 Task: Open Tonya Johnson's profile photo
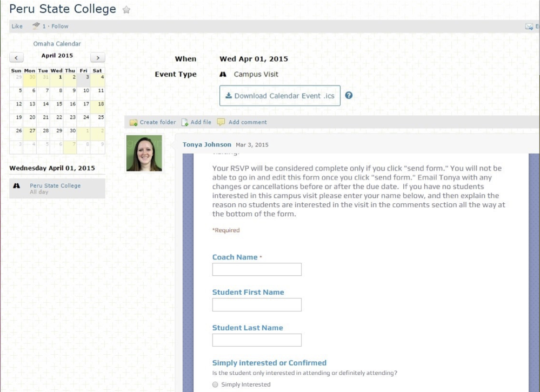(144, 153)
